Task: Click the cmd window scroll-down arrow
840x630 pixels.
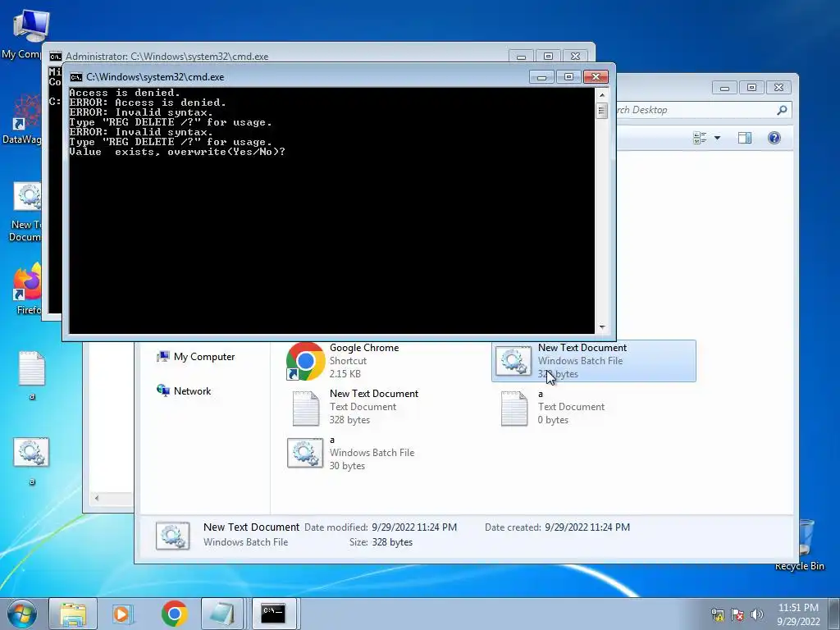Action: point(602,326)
